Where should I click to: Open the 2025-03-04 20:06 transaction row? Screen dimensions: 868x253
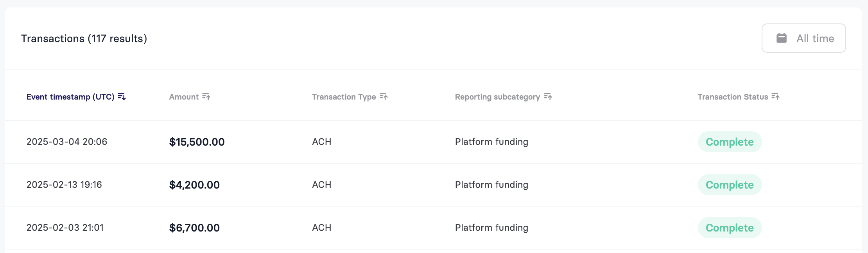point(433,142)
